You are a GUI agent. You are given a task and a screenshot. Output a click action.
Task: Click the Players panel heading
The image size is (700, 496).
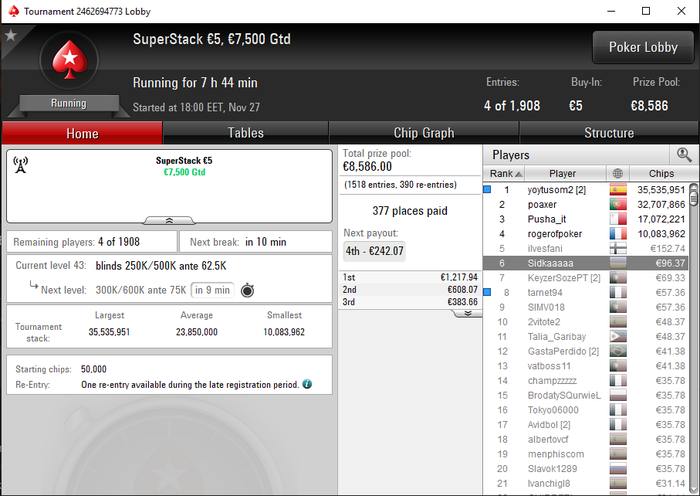point(511,155)
